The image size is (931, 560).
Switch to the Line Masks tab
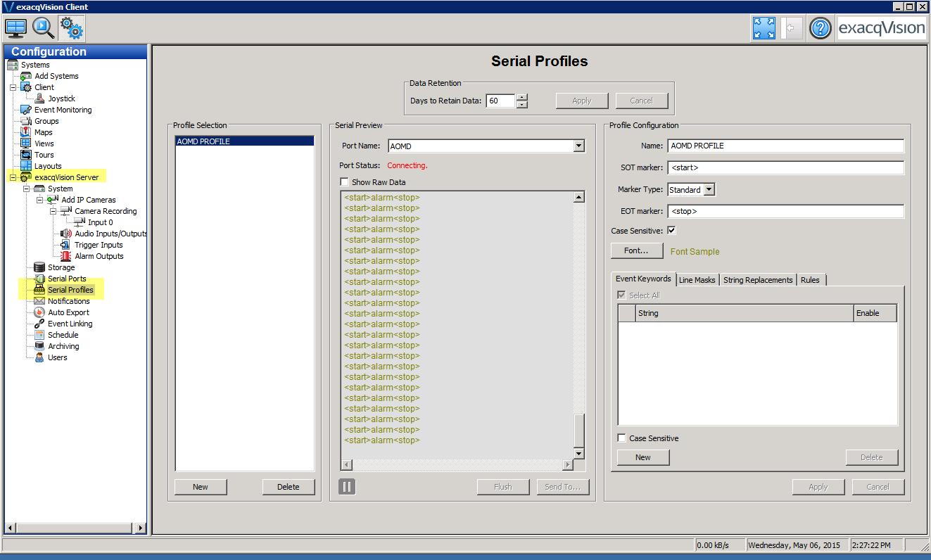pos(697,280)
